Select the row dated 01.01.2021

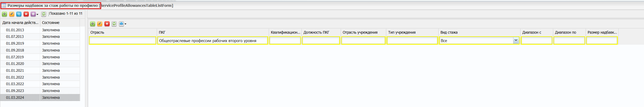(40, 70)
